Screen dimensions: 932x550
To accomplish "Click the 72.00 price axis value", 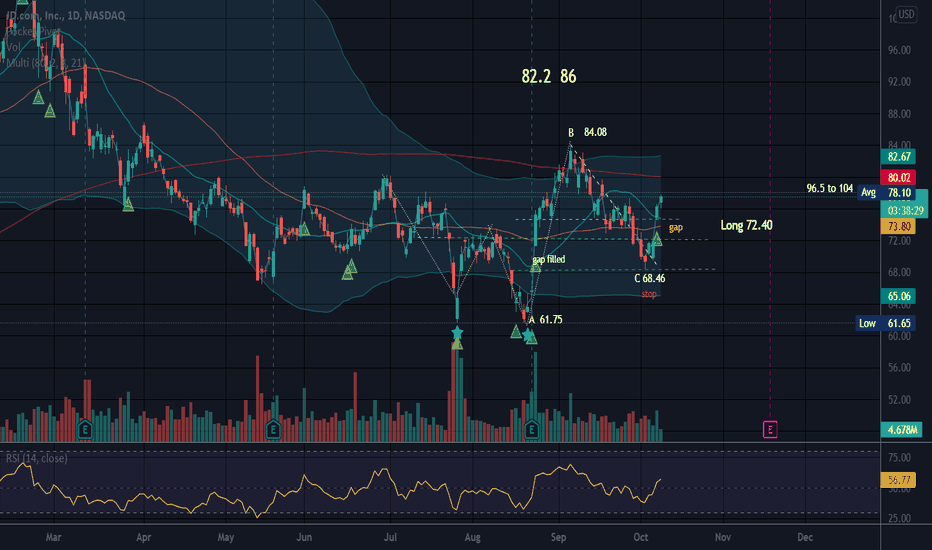I will (899, 241).
